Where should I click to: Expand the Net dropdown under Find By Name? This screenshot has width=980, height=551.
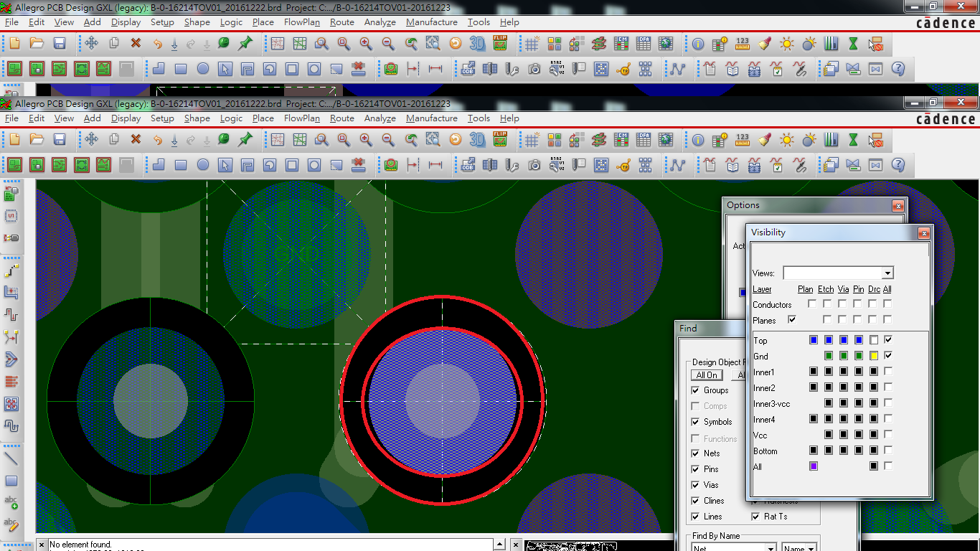coord(771,549)
